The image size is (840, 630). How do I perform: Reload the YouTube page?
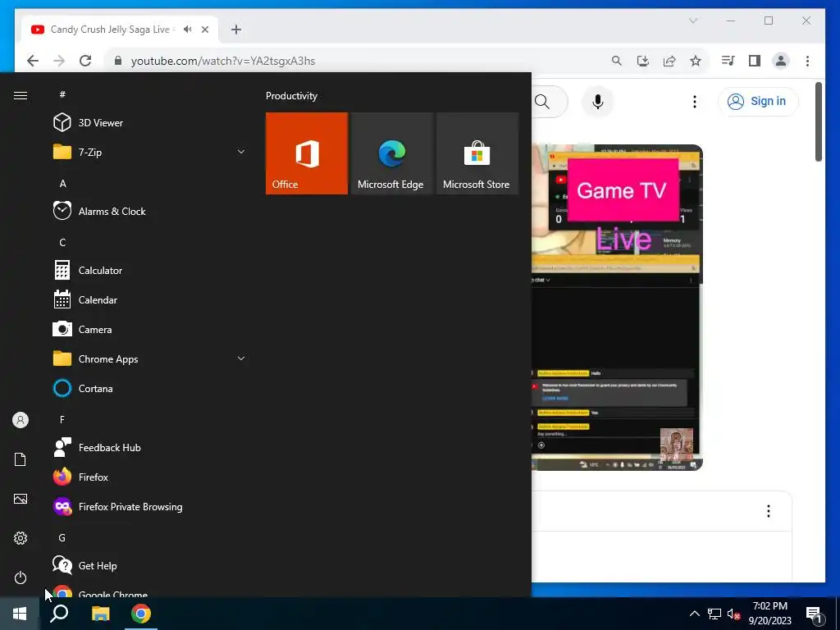[85, 61]
